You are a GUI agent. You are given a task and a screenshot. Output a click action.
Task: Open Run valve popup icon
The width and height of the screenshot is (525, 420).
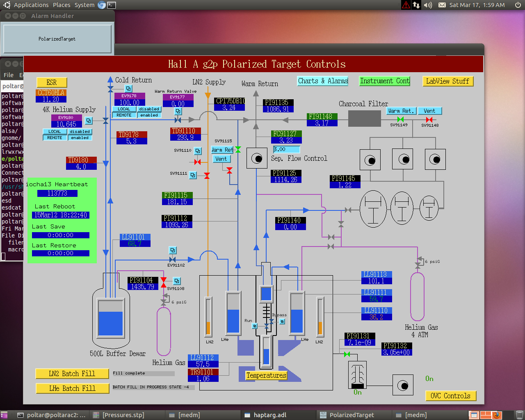click(255, 326)
